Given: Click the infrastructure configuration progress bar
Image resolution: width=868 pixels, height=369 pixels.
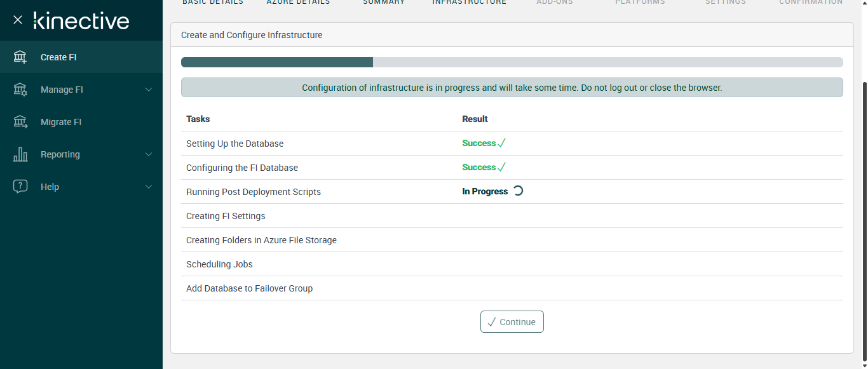Looking at the screenshot, I should (512, 62).
